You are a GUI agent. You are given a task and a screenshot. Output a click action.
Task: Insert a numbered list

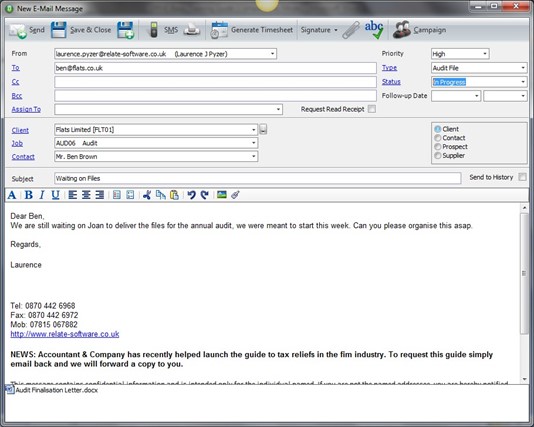116,195
